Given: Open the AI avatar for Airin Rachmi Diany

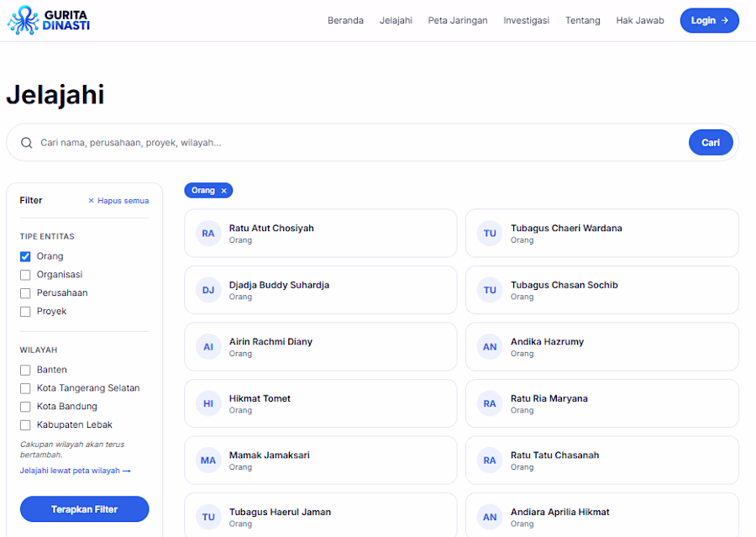Looking at the screenshot, I should point(208,347).
